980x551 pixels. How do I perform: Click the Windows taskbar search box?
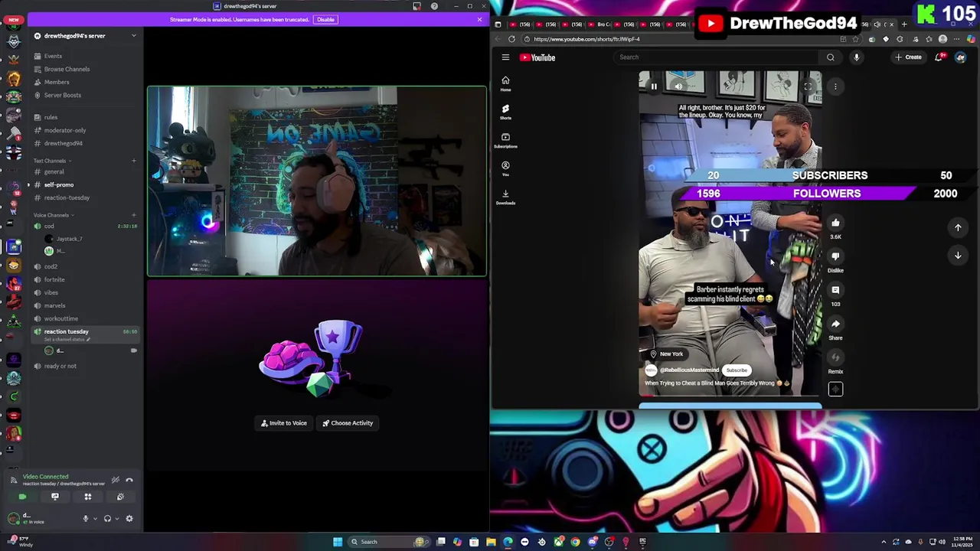pyautogui.click(x=387, y=542)
